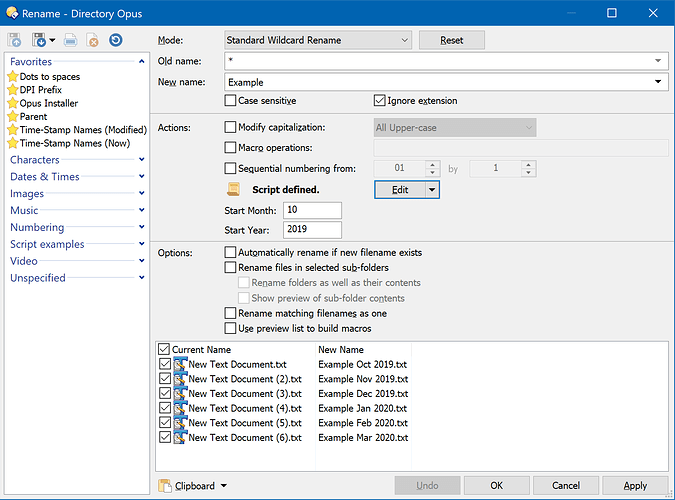Click the Reset button
Screen dimensions: 675x500
click(x=452, y=40)
